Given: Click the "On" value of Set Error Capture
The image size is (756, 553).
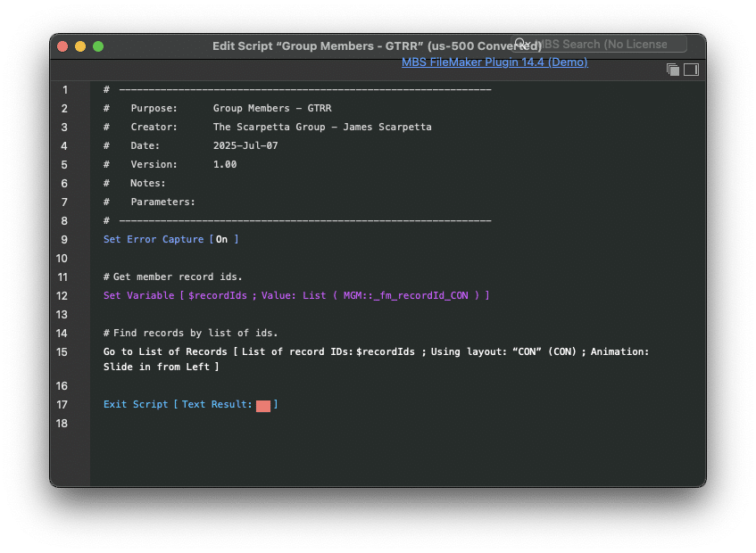Looking at the screenshot, I should pyautogui.click(x=221, y=239).
